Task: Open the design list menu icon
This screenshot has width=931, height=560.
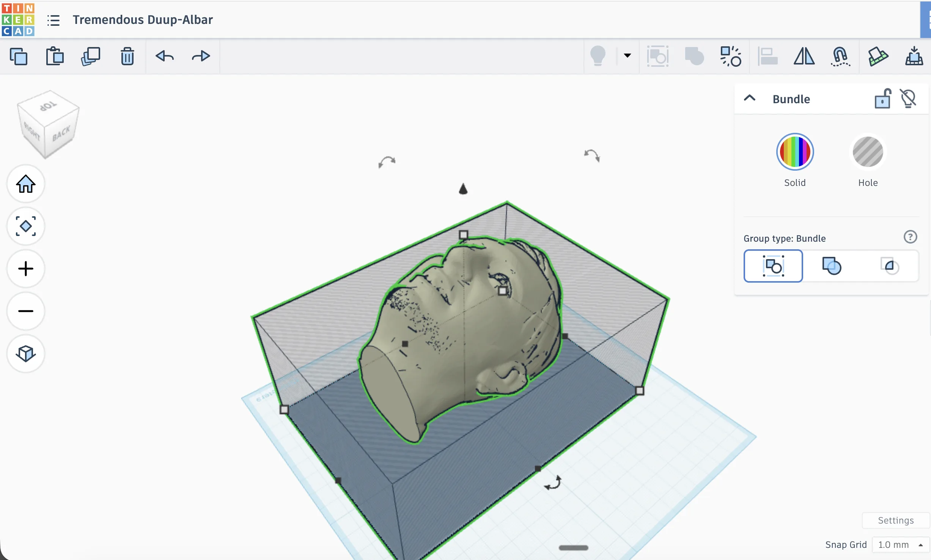Action: [53, 20]
